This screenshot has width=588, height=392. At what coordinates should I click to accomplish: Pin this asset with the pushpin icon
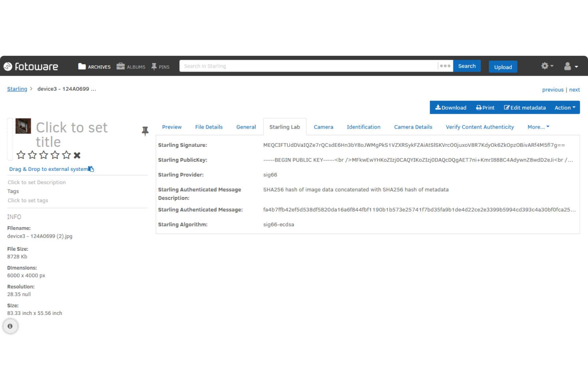[x=145, y=131]
